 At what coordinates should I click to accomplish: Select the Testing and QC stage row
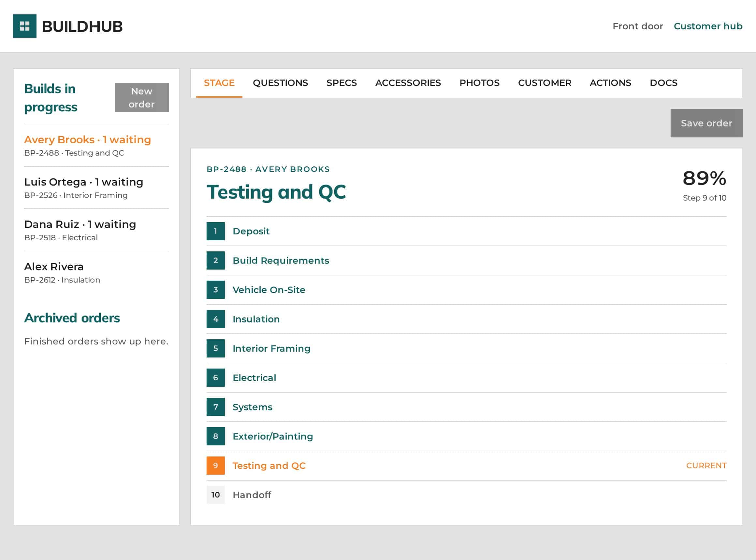point(466,466)
